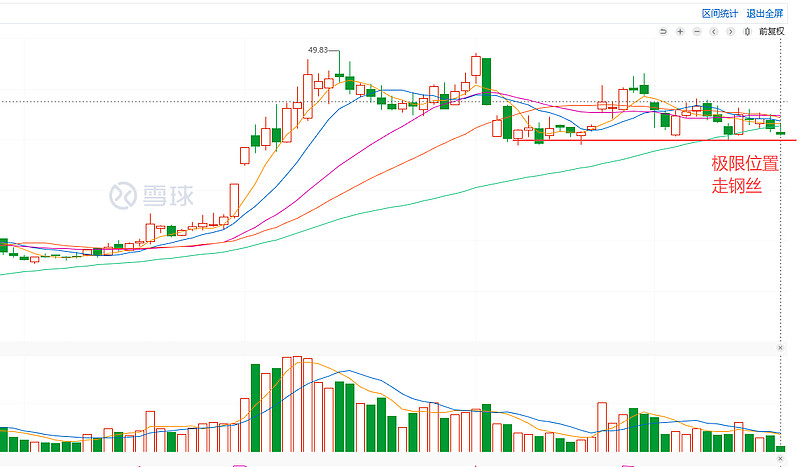Image resolution: width=800 pixels, height=467 pixels.
Task: Close the volume indicator panel with its X
Action: click(x=780, y=348)
